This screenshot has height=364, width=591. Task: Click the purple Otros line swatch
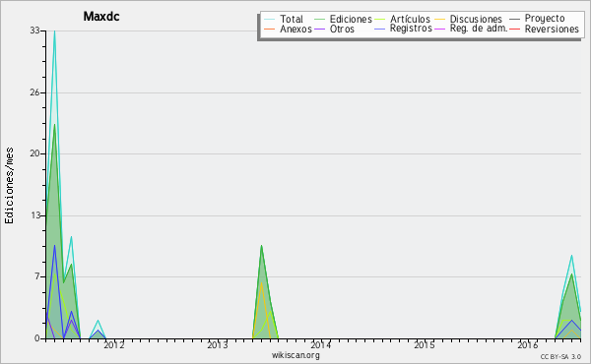(319, 29)
